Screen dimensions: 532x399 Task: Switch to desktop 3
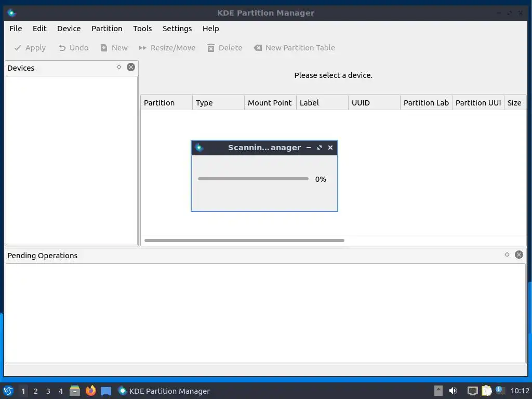(48, 391)
